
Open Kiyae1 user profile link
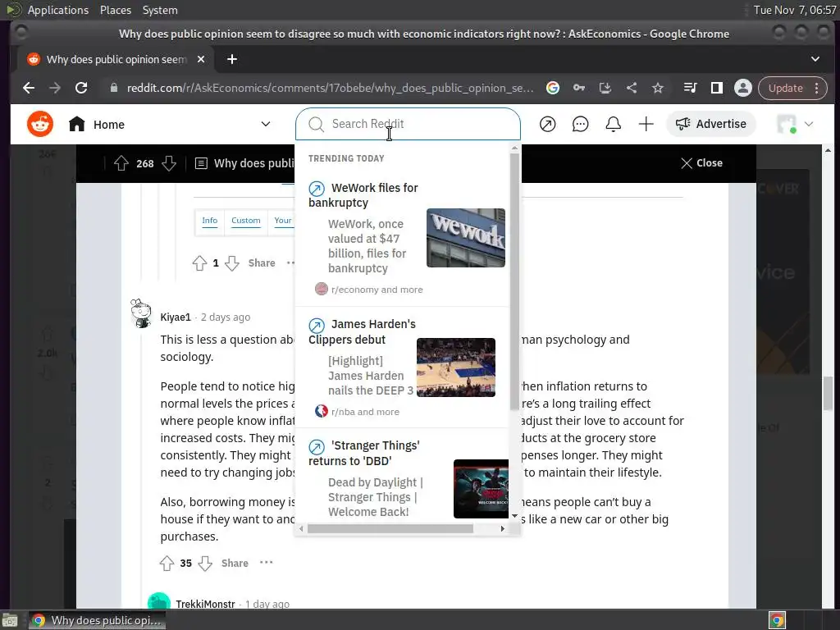[x=176, y=317]
